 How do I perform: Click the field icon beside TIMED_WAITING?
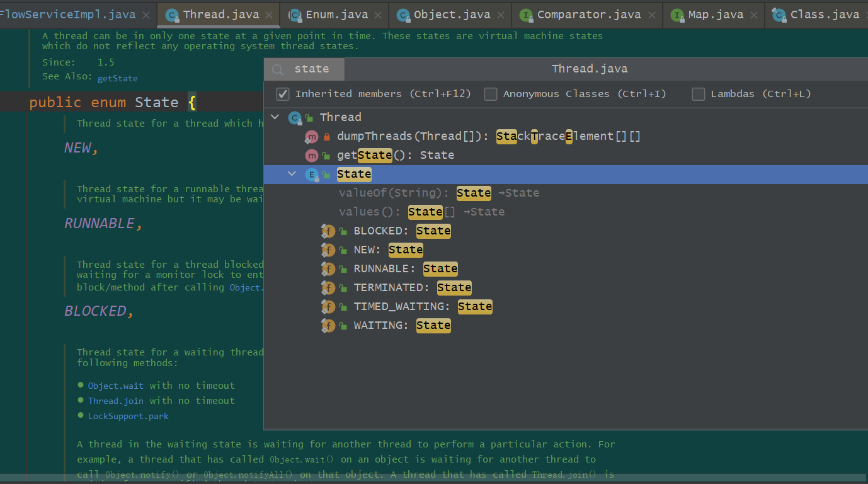(328, 307)
